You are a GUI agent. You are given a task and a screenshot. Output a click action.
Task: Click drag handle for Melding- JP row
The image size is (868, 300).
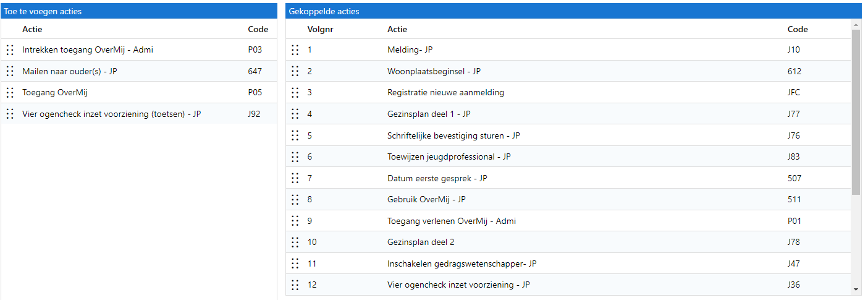click(x=295, y=50)
